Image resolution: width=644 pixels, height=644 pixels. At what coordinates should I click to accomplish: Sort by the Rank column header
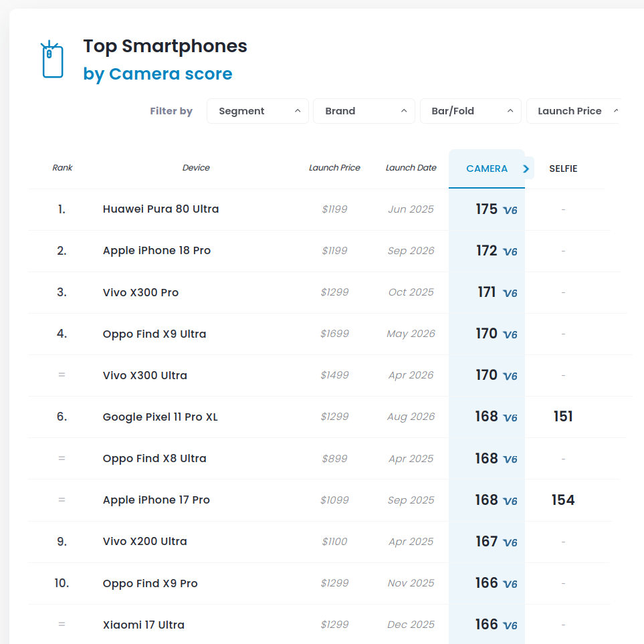click(x=62, y=168)
